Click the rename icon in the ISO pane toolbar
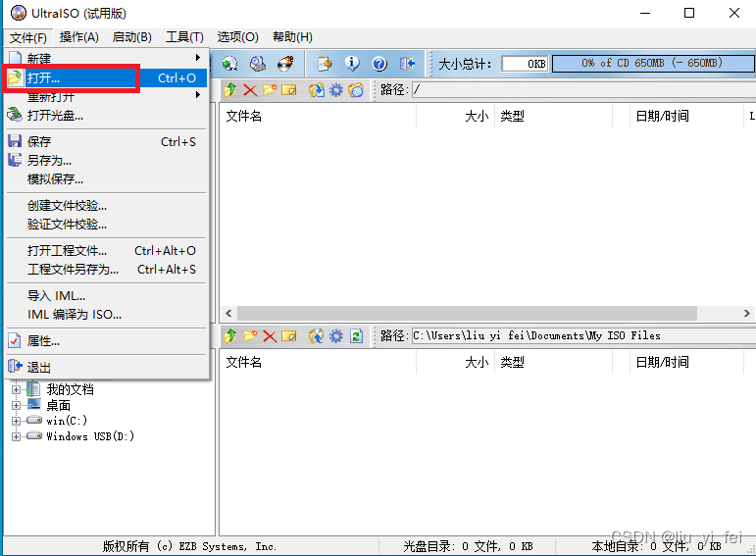 point(289,89)
